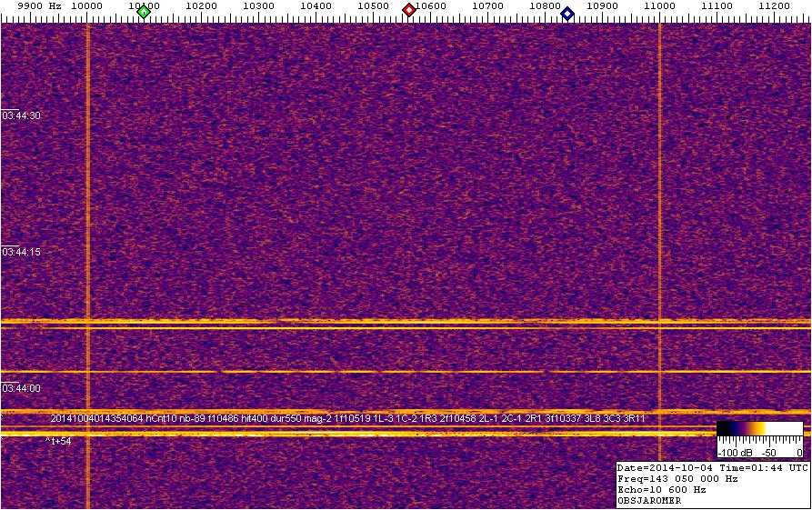The height and width of the screenshot is (510, 812).
Task: Click the ^1+54 annotation label
Action: tap(60, 441)
